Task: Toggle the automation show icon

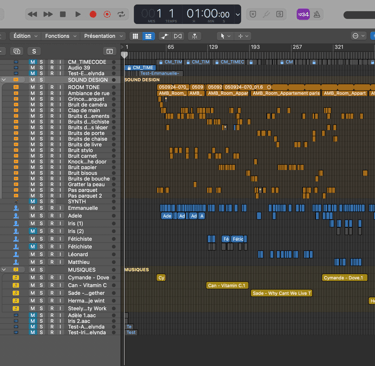Action: pos(164,36)
